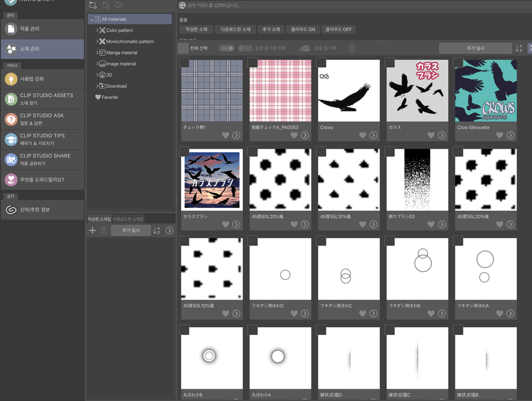Image resolution: width=532 pixels, height=401 pixels.
Task: Open details arrow of 削りブラシ03 material
Action: tap(442, 225)
